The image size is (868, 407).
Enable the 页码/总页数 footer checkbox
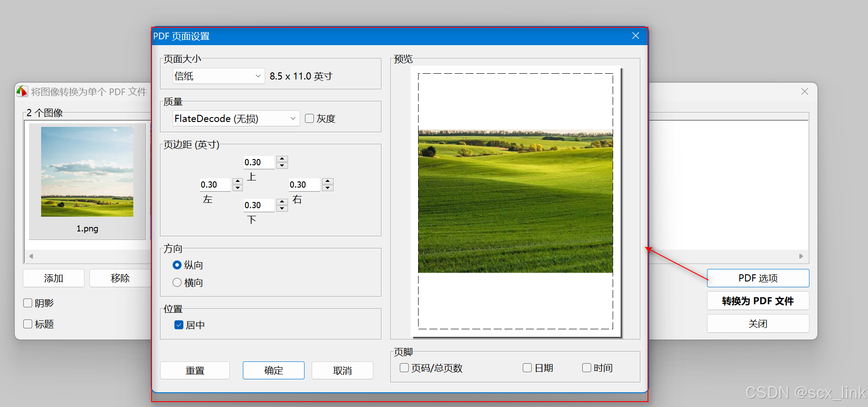[404, 368]
